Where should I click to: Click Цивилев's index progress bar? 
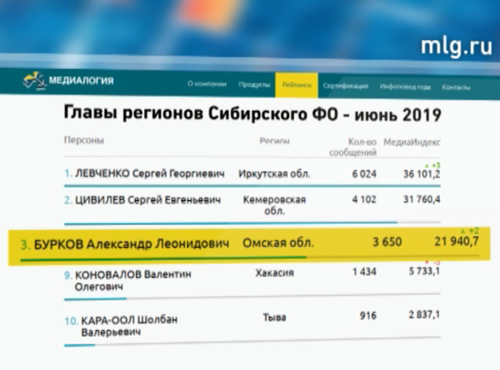click(231, 223)
